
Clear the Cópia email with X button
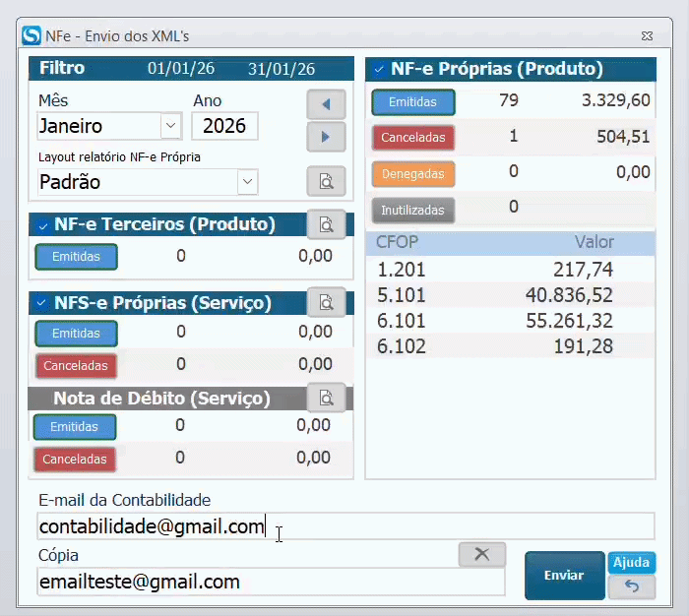(x=481, y=554)
